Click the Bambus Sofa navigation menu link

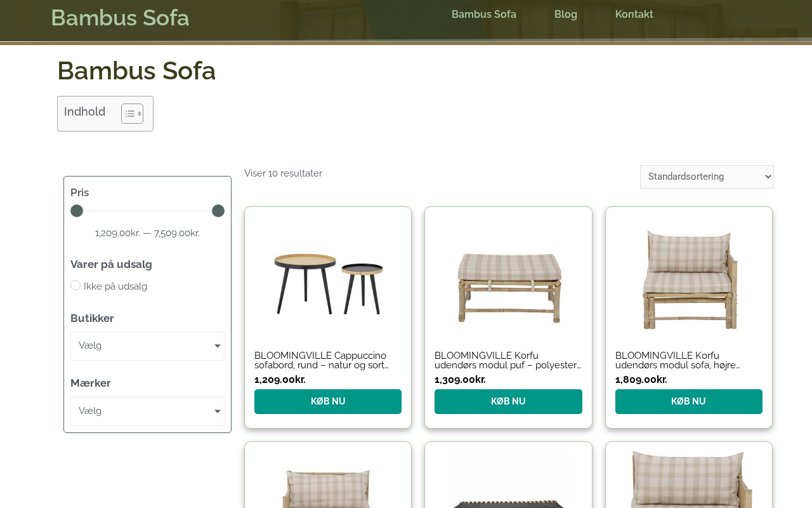[x=483, y=15]
